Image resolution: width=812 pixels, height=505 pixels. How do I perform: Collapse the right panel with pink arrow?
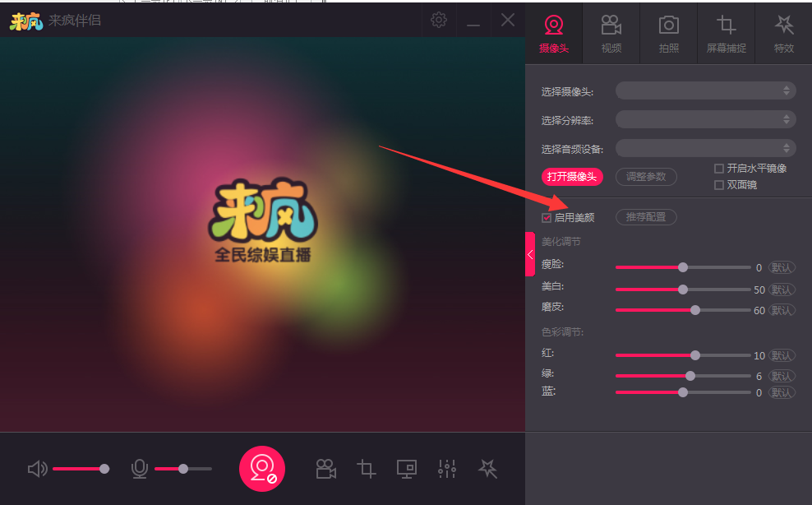[530, 254]
